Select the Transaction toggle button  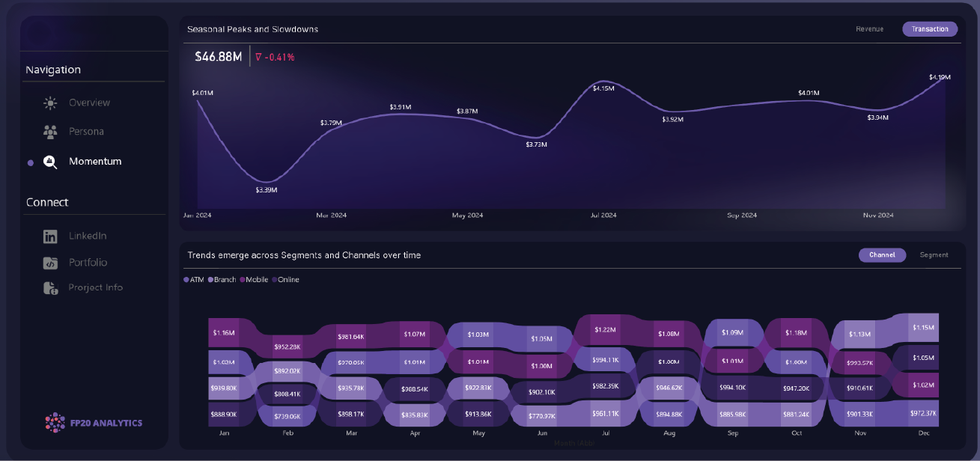[930, 29]
